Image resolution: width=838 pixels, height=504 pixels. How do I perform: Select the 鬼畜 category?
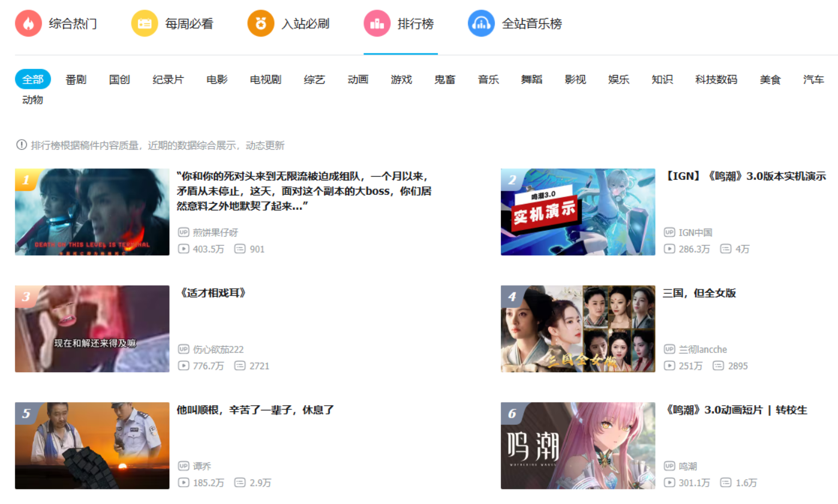point(444,79)
